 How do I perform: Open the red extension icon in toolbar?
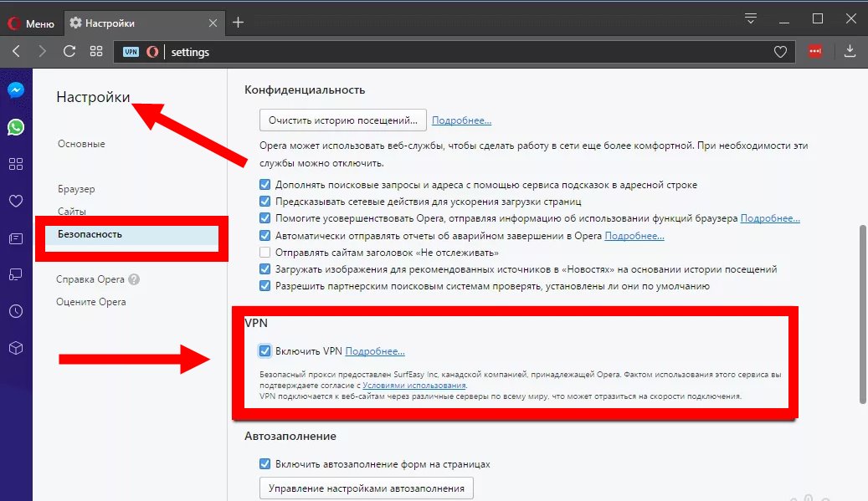click(x=815, y=51)
